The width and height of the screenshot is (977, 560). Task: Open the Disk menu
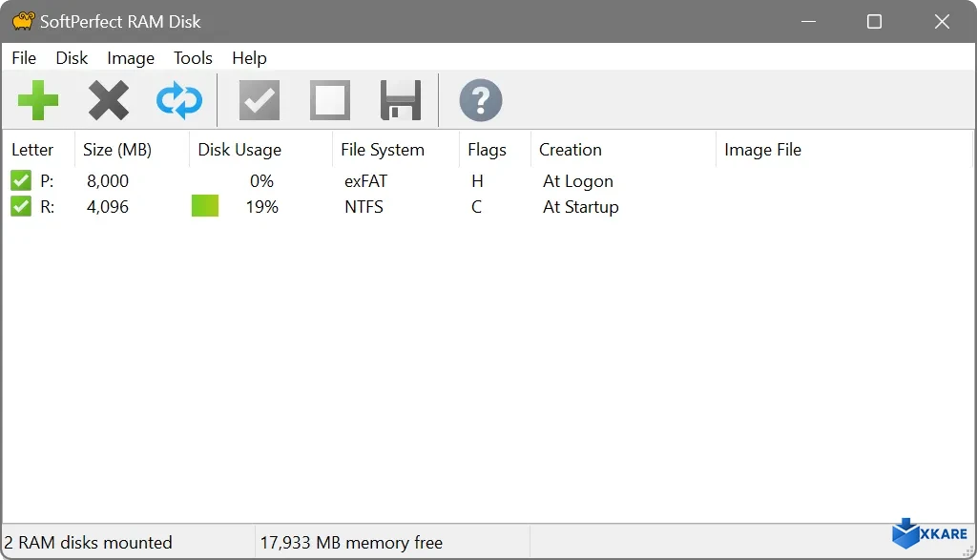(72, 58)
